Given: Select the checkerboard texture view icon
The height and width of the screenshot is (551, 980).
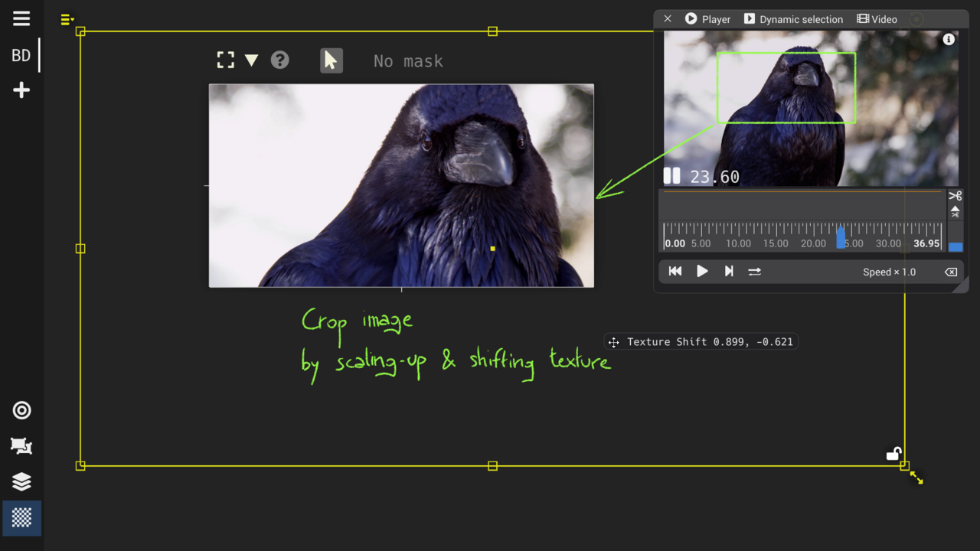Looking at the screenshot, I should (x=21, y=518).
